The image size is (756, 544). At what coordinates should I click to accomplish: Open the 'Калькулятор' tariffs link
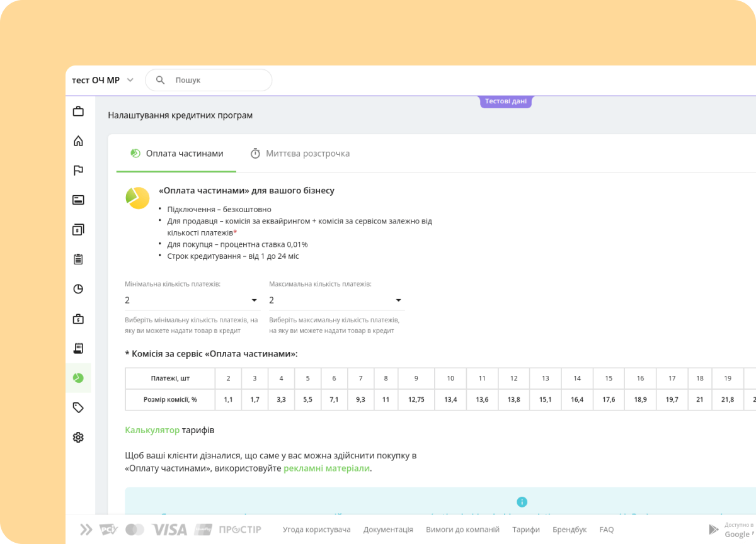pos(152,430)
